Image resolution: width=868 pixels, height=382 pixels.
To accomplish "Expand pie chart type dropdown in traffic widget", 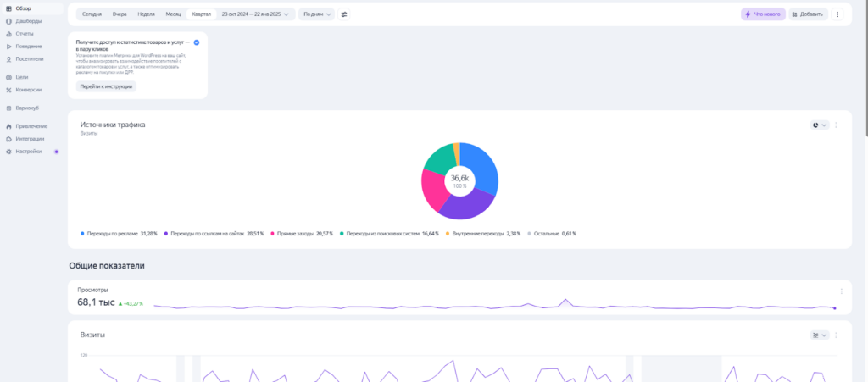I will coord(820,125).
